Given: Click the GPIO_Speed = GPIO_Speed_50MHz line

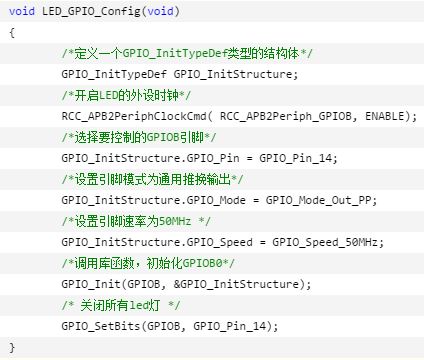Looking at the screenshot, I should click(223, 242).
